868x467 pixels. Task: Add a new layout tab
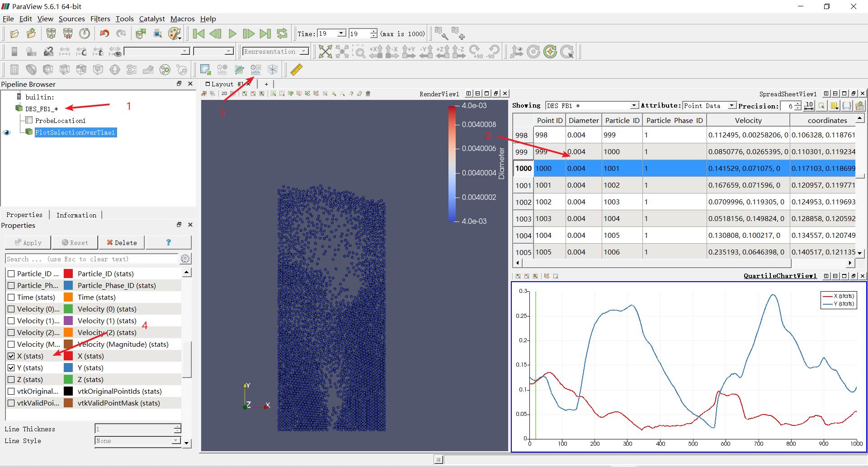[266, 84]
